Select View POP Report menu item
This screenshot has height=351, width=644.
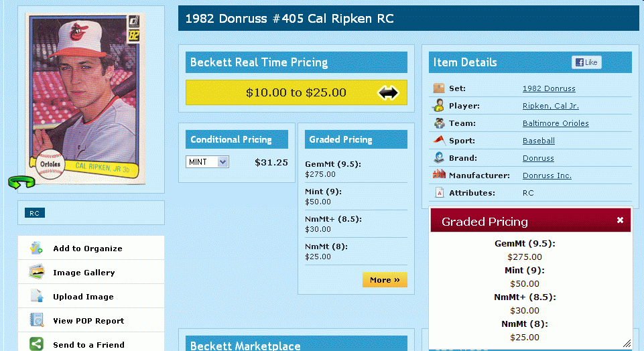click(x=91, y=320)
